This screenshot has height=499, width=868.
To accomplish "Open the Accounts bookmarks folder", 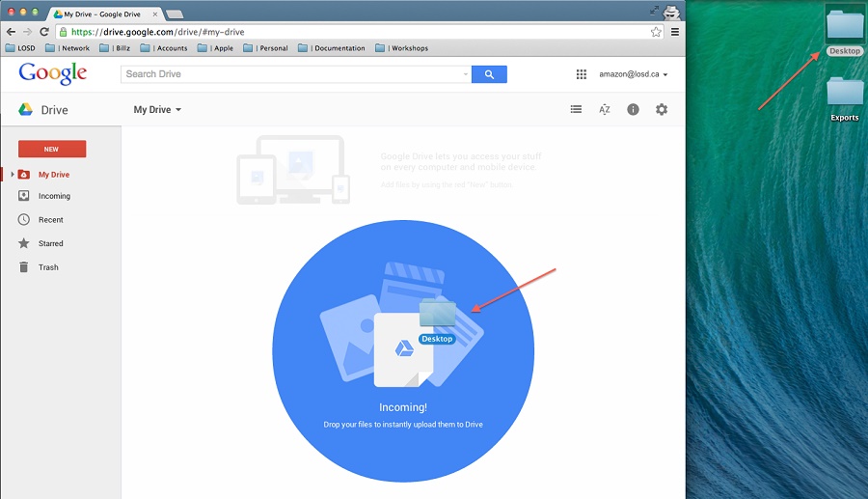I will (164, 48).
